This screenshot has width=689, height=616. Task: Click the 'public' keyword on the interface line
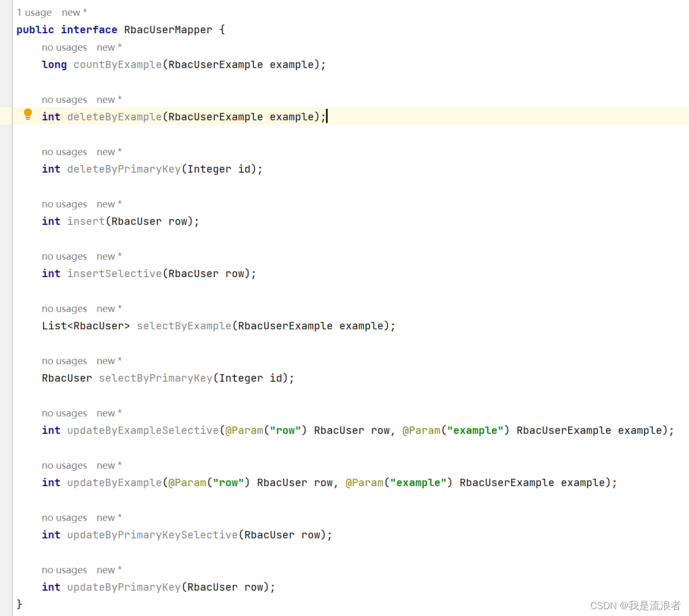coord(35,30)
